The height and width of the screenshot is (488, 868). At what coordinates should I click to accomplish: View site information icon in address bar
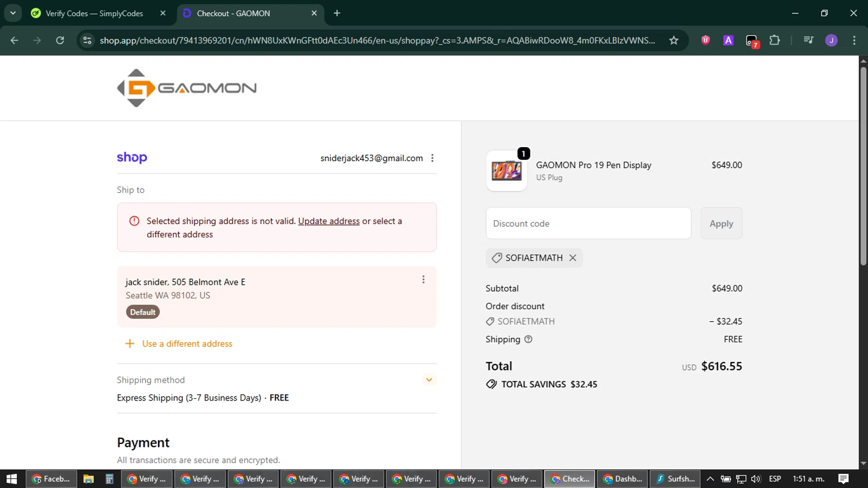coord(87,40)
